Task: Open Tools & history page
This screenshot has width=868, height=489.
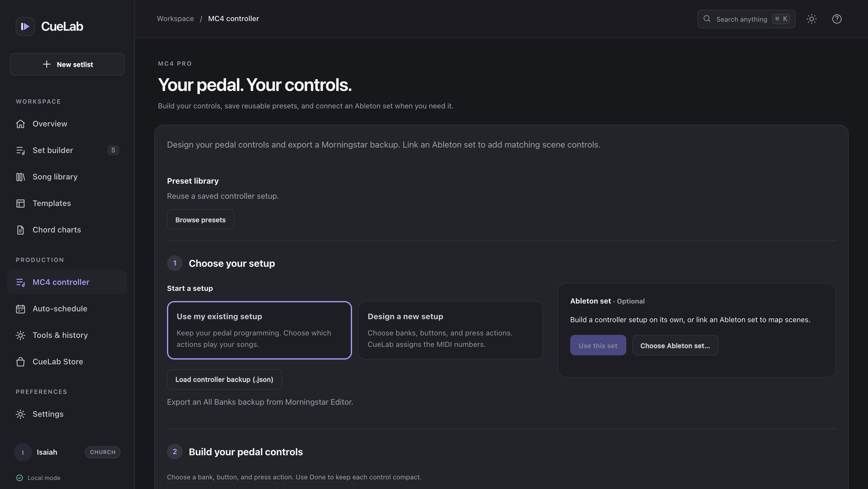Action: click(x=67, y=335)
